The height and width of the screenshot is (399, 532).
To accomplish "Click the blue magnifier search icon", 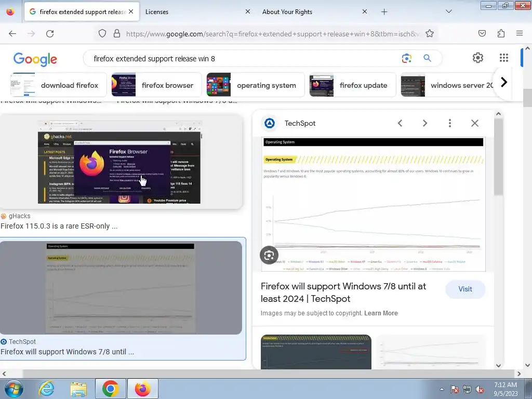I will tap(427, 58).
